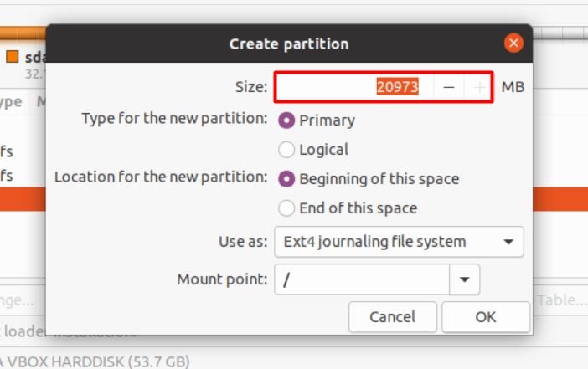
Task: Select the Logical partition type
Action: click(x=287, y=150)
